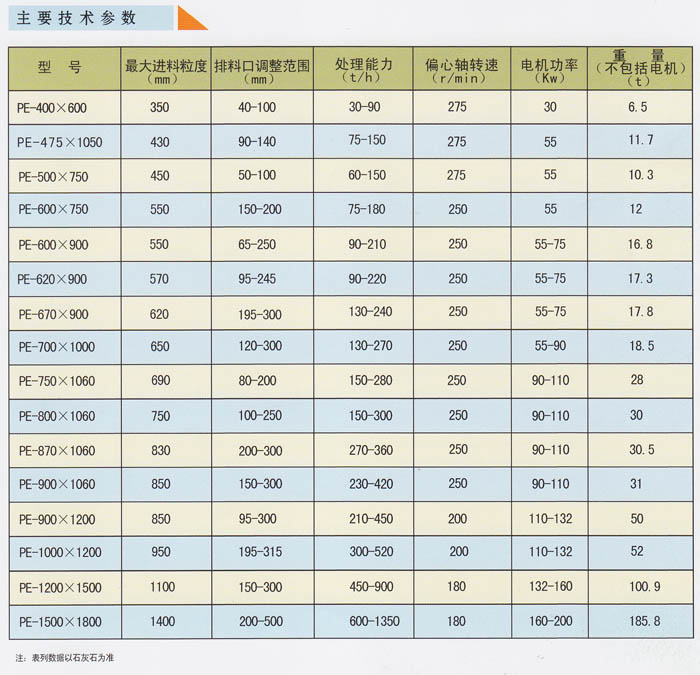The height and width of the screenshot is (675, 700).
Task: Click the PE-500×750 model cell
Action: point(53,176)
